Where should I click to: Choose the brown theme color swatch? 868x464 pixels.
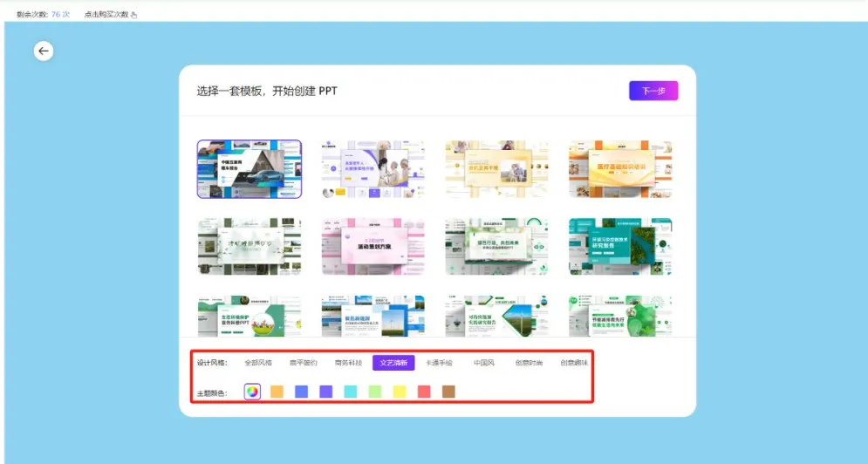click(448, 392)
